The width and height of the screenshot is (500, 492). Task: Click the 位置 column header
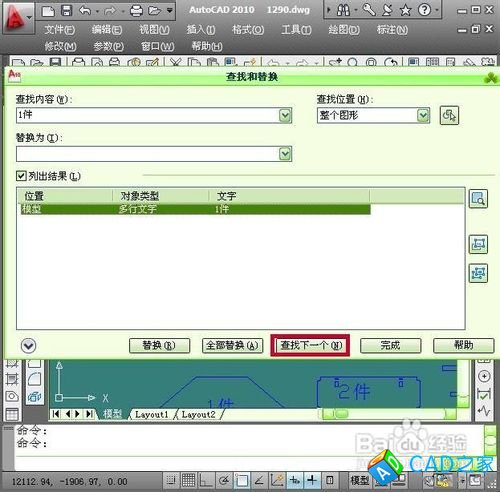(x=65, y=196)
